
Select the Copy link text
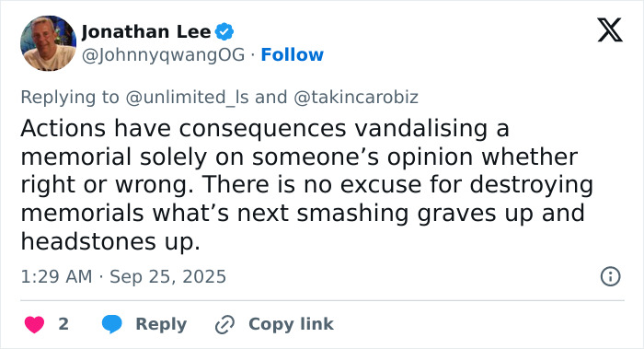click(x=291, y=324)
